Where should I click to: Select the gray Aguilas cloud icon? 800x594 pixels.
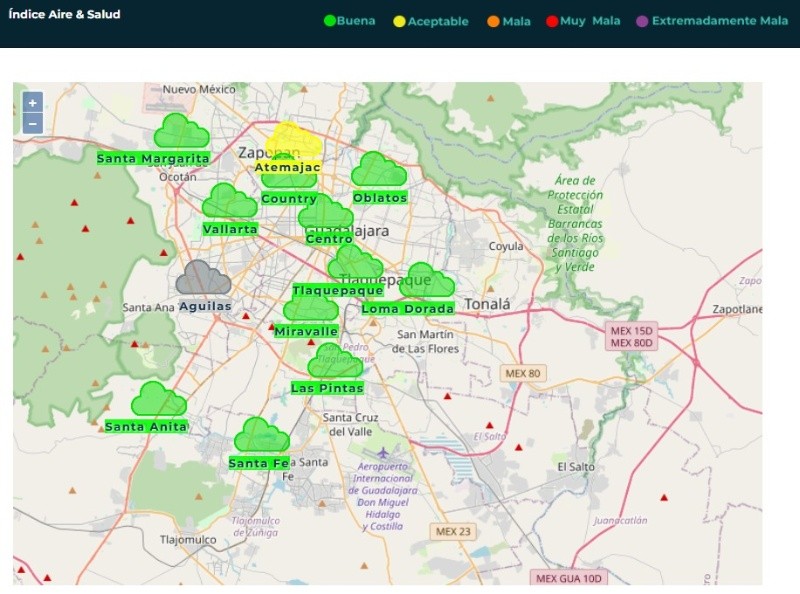point(203,279)
